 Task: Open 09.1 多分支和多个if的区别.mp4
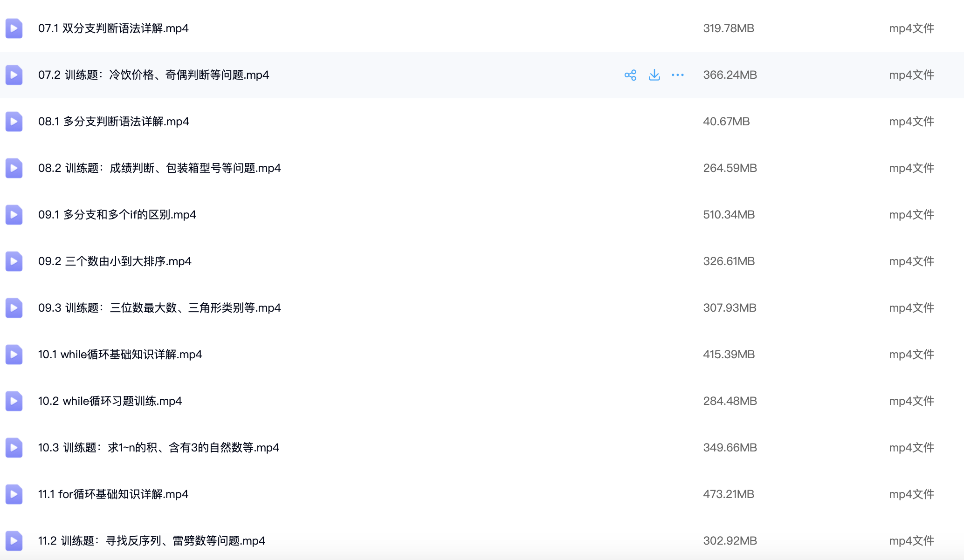coord(117,215)
